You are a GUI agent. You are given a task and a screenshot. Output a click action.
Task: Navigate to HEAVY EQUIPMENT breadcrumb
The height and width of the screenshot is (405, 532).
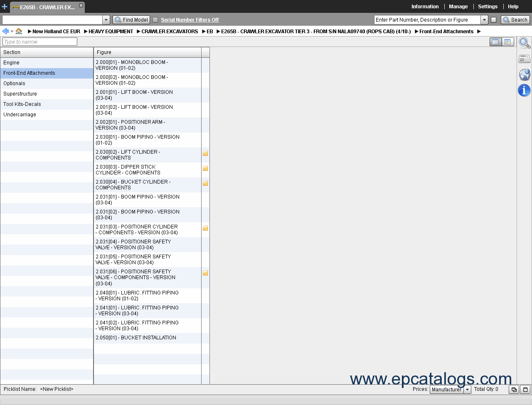[111, 32]
